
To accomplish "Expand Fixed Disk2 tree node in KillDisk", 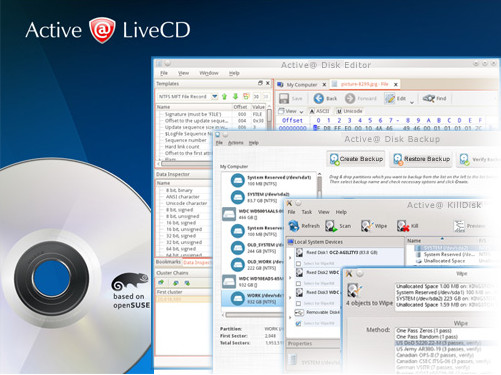I will 290,278.
